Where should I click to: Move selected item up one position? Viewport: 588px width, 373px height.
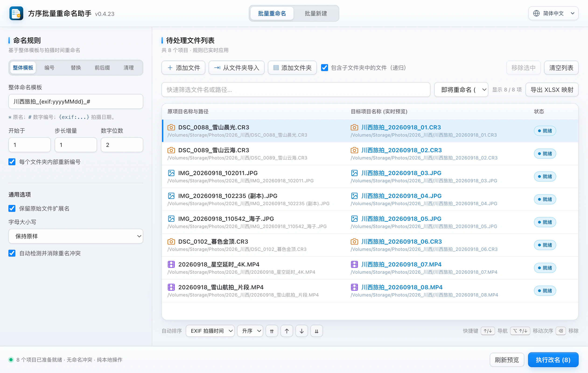(287, 331)
